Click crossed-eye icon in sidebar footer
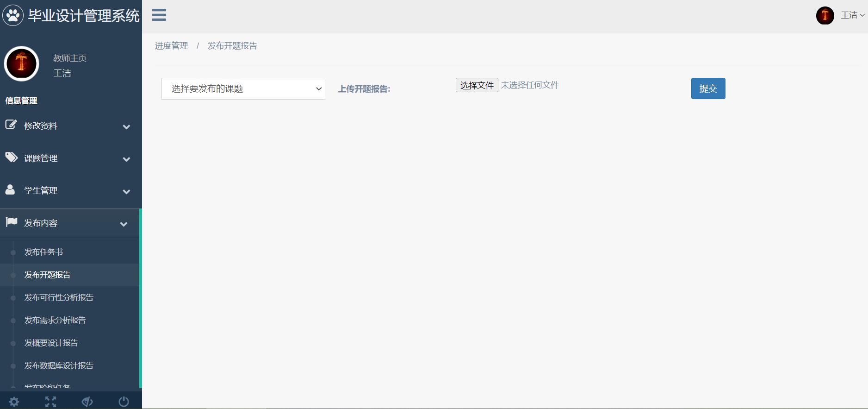Viewport: 868px width, 409px height. pos(87,402)
